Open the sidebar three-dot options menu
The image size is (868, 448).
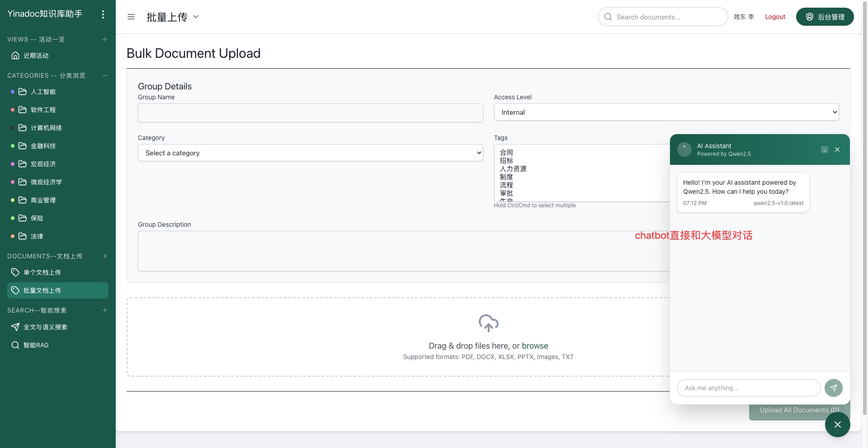pyautogui.click(x=103, y=14)
